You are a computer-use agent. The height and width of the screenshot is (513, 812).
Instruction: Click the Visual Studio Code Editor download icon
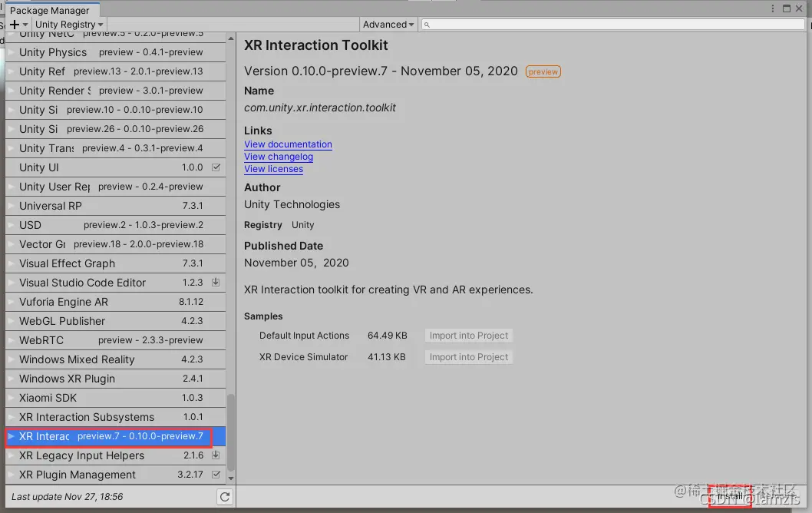point(216,283)
